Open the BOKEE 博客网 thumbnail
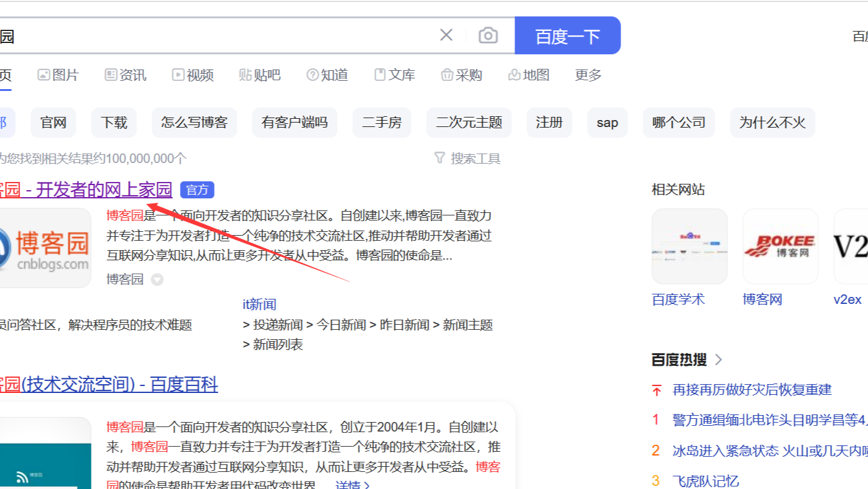Viewport: 868px width, 489px height. (780, 246)
